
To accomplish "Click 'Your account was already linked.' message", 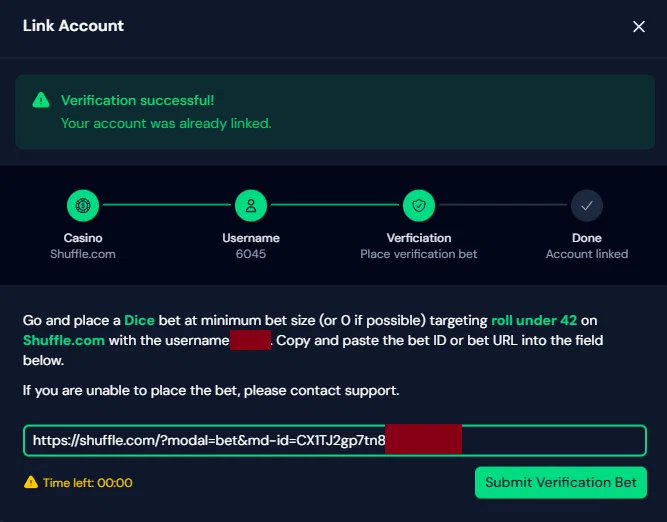I will click(x=166, y=124).
